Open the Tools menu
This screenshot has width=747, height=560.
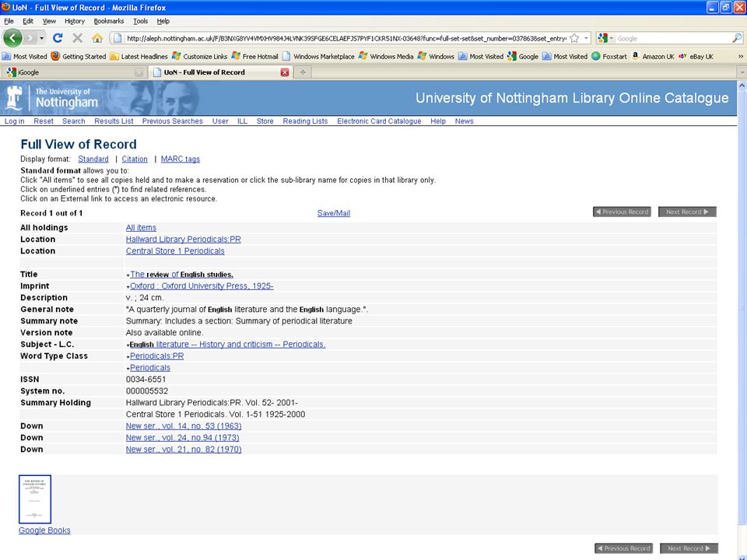tap(140, 21)
